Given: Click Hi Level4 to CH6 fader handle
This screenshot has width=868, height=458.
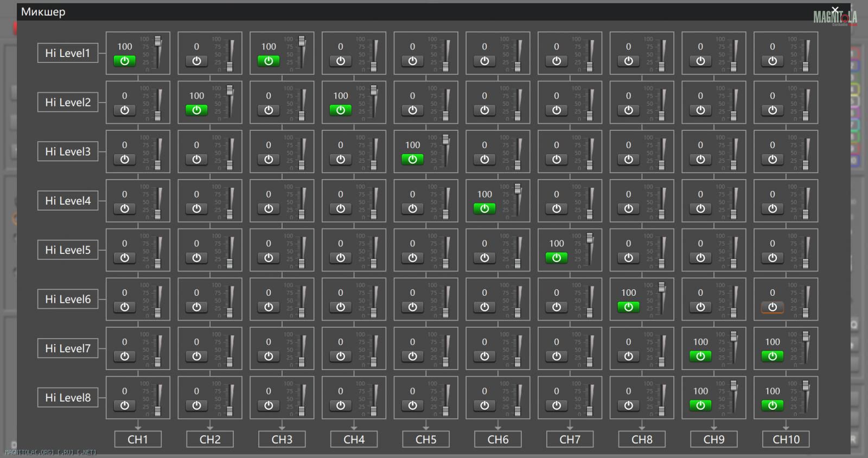Looking at the screenshot, I should click(x=518, y=188).
